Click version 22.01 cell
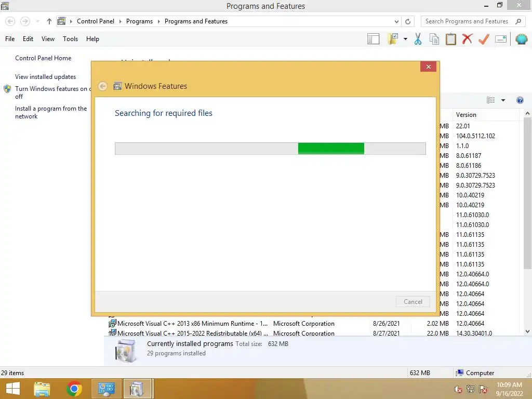Screen dimensions: 532x399 pyautogui.click(x=463, y=126)
